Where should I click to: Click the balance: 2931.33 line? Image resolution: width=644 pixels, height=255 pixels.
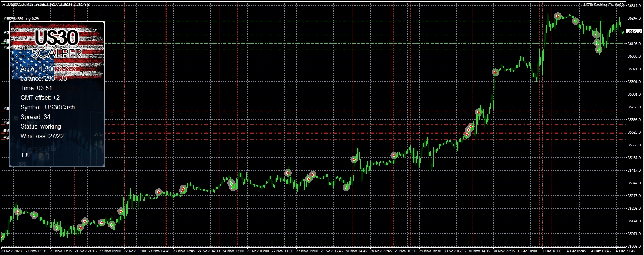click(43, 78)
